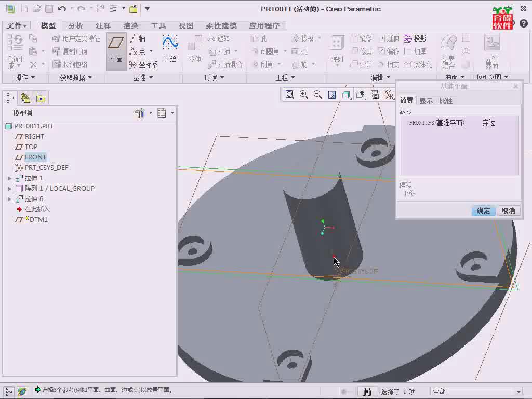Screen dimensions: 532x399
Task: Switch to the 分析 ribbon tab
Action: (75, 25)
